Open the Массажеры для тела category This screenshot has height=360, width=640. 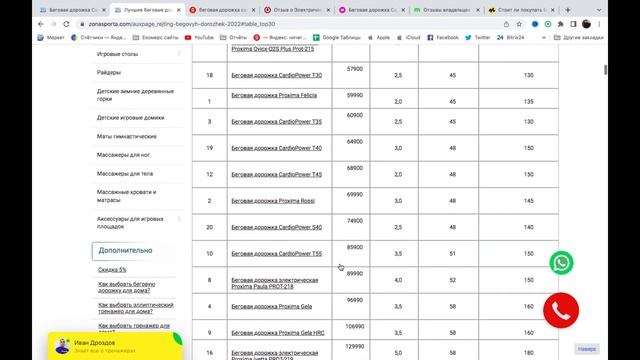[x=124, y=173]
